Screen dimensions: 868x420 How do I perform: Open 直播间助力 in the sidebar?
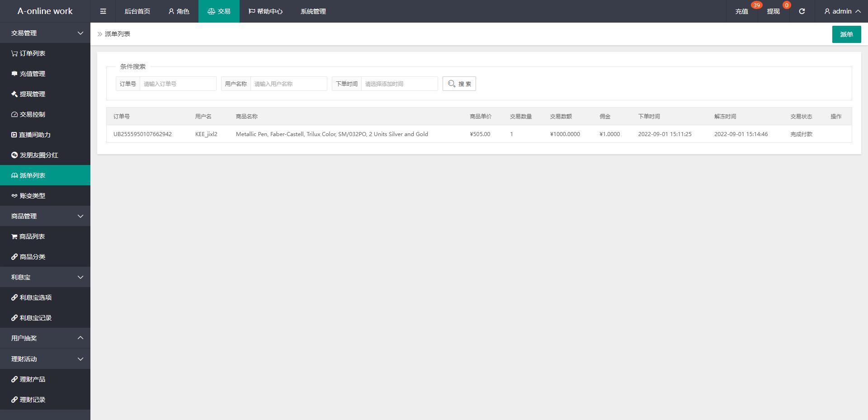[x=34, y=135]
